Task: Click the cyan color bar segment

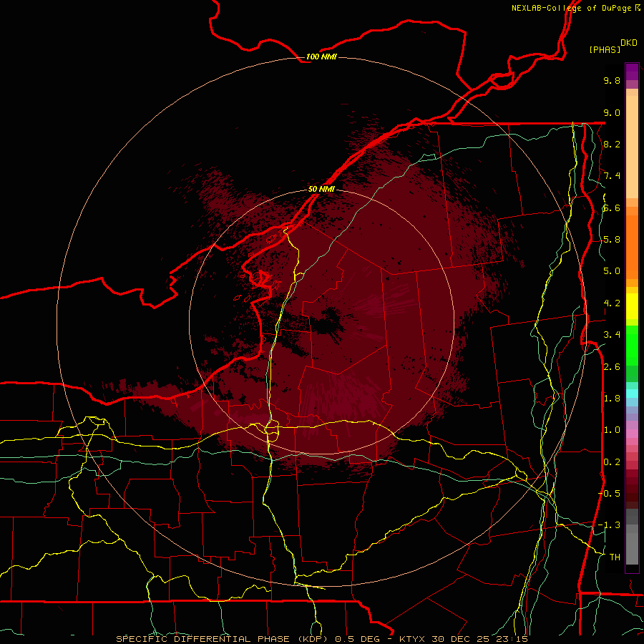Action: point(632,393)
